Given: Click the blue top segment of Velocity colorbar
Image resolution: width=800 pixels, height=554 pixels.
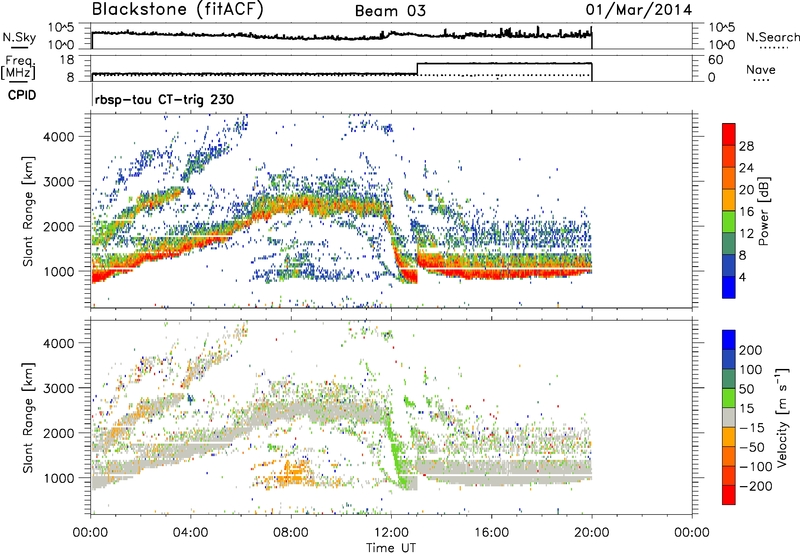Looking at the screenshot, I should pyautogui.click(x=729, y=340).
